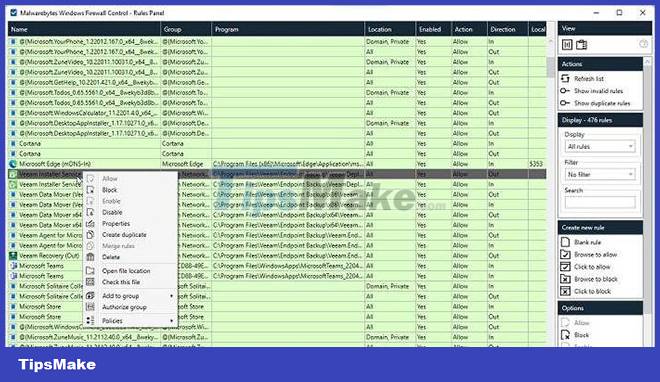Sort by the Direction column header
Viewport: 660px width, 382px height.
point(507,29)
